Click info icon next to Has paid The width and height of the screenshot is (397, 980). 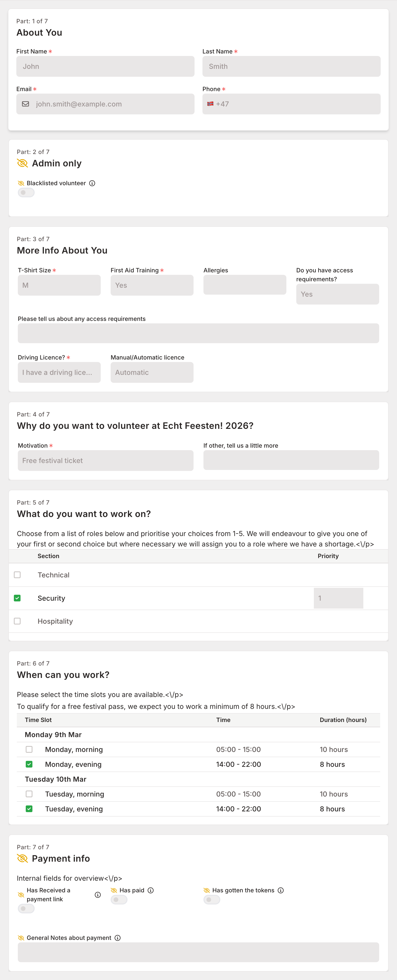150,890
